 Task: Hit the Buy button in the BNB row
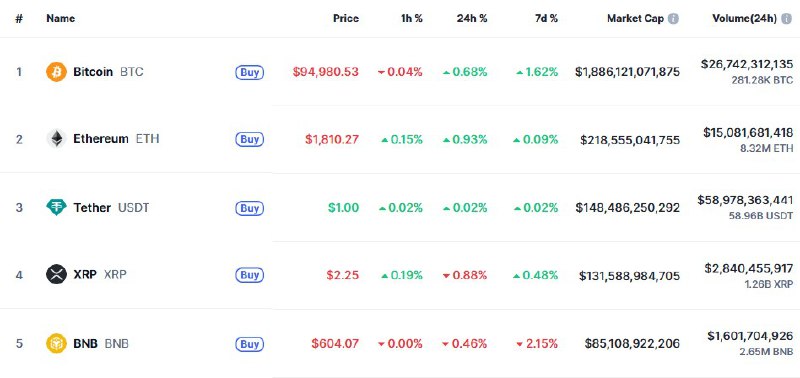(x=249, y=344)
